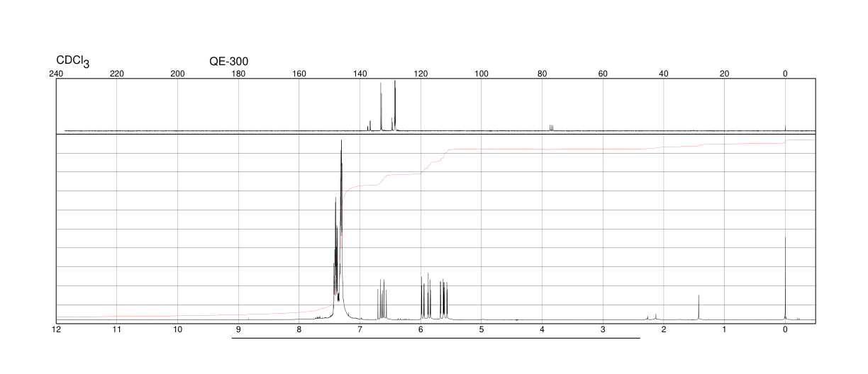Click the TMS reference peak at 0 ppm
Viewport: 868px width, 374px height.
pos(785,278)
